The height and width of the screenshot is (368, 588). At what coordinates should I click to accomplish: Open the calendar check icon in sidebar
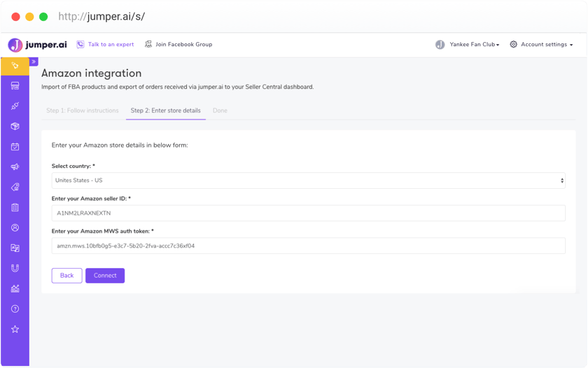[x=15, y=147]
